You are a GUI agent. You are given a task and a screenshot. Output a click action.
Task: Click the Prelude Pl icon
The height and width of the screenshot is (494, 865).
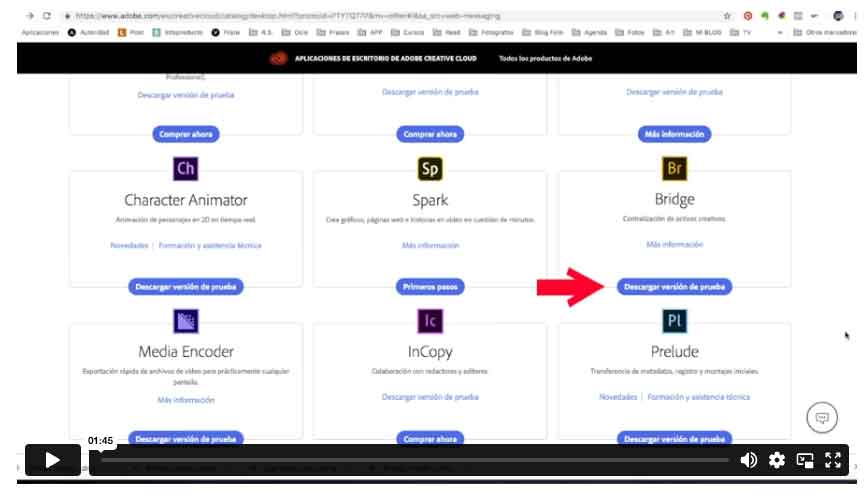tap(674, 321)
